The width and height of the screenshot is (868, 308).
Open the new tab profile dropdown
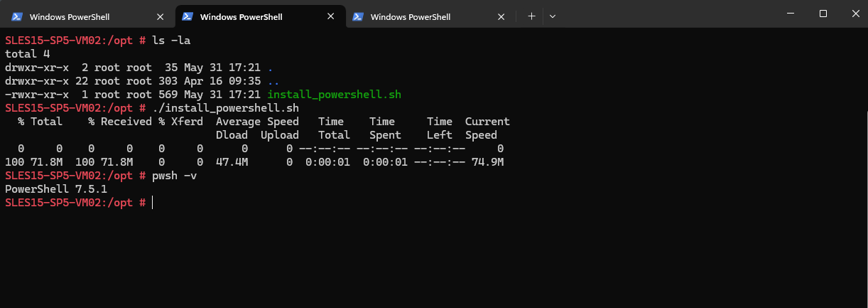click(x=553, y=16)
